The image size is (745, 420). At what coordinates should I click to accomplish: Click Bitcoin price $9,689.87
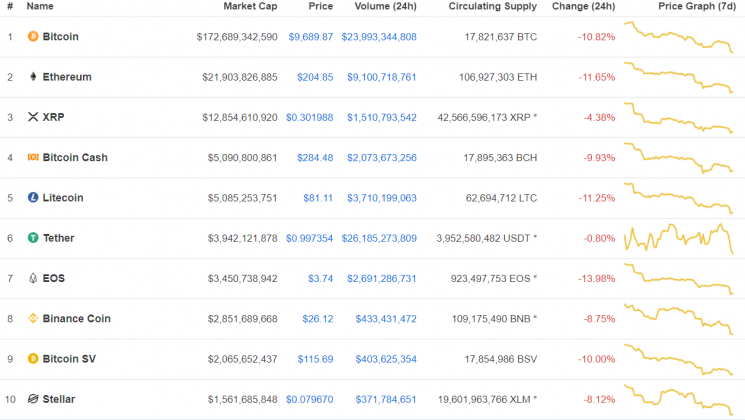pyautogui.click(x=311, y=37)
